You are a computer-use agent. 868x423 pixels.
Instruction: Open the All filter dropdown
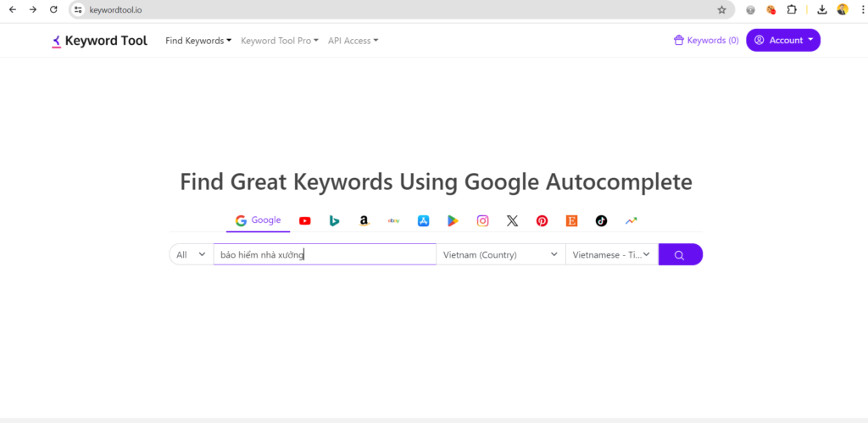click(191, 254)
